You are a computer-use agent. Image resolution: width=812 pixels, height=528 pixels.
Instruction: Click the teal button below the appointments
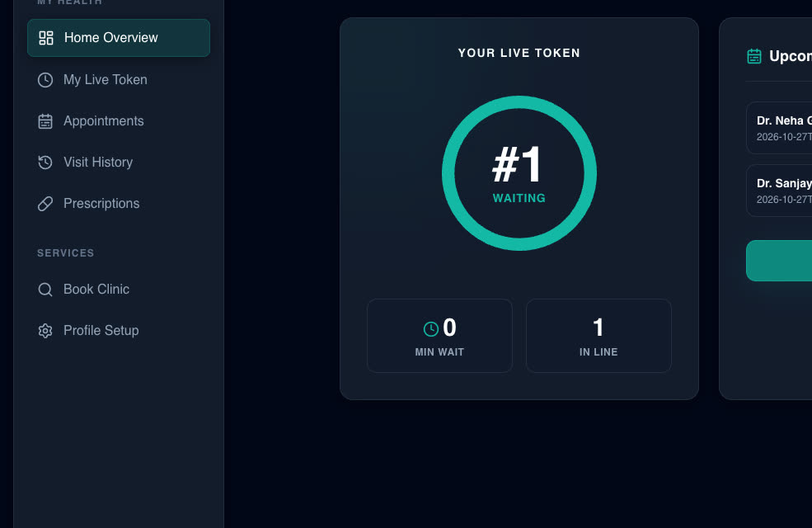[779, 261]
